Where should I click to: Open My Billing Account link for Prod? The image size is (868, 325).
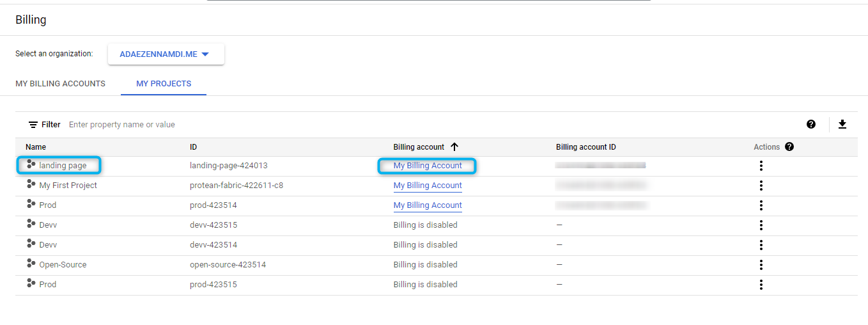tap(428, 205)
